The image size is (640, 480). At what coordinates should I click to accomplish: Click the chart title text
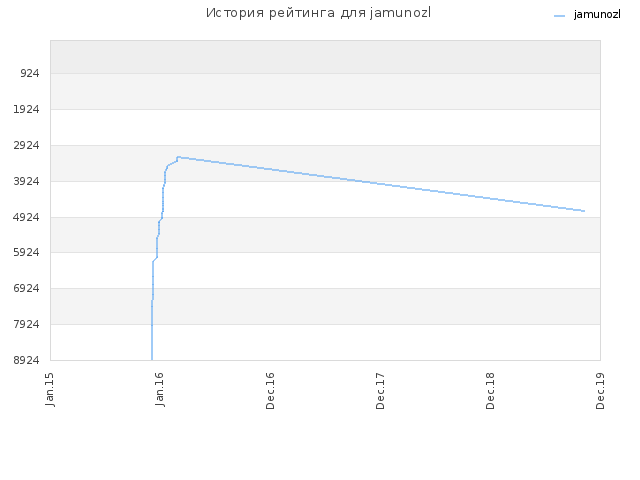[318, 13]
